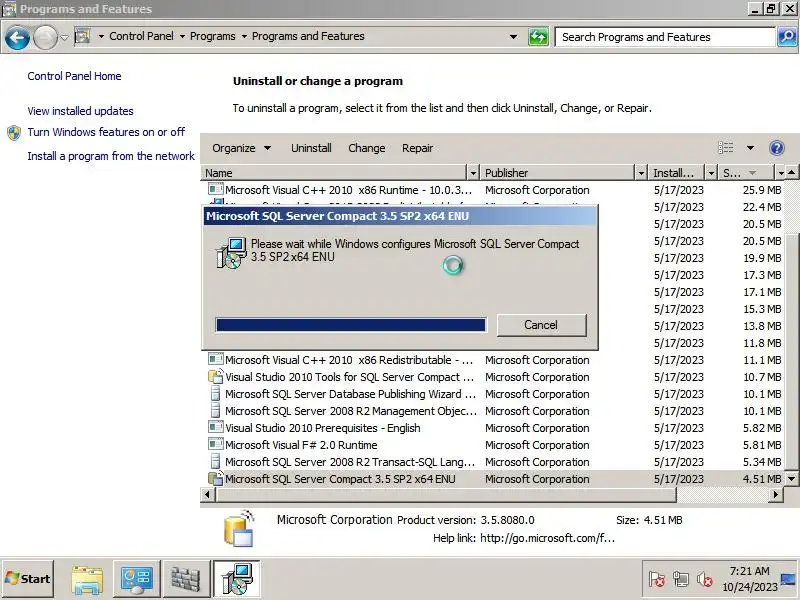The width and height of the screenshot is (800, 600).
Task: Click icon of 2008 R2 Management Objects entry
Action: (x=216, y=410)
